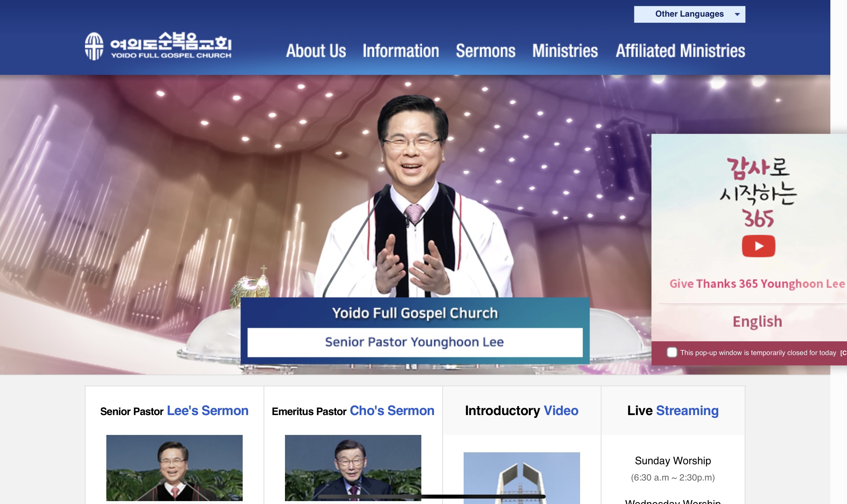The height and width of the screenshot is (504, 847).
Task: Open the About Us menu
Action: (x=316, y=51)
